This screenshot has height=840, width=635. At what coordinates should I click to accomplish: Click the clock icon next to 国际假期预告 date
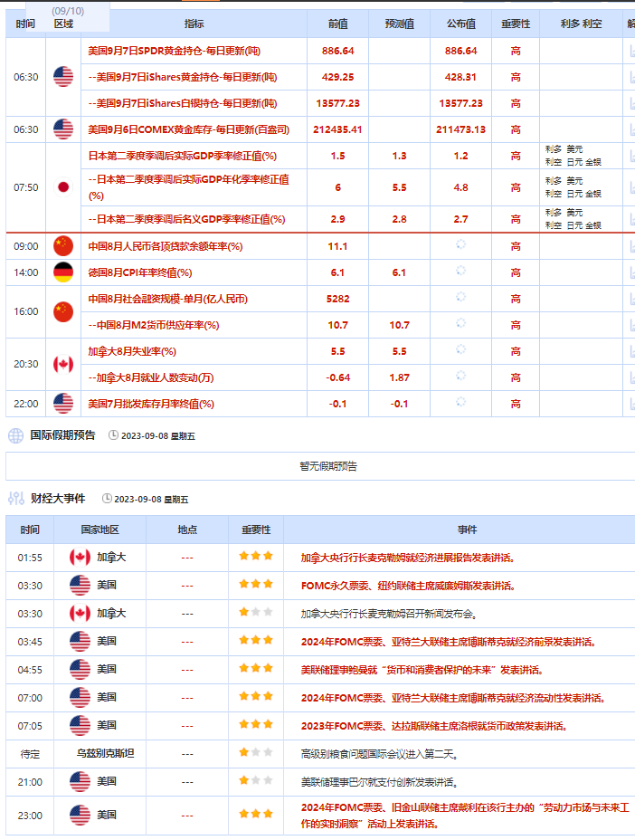coord(113,435)
